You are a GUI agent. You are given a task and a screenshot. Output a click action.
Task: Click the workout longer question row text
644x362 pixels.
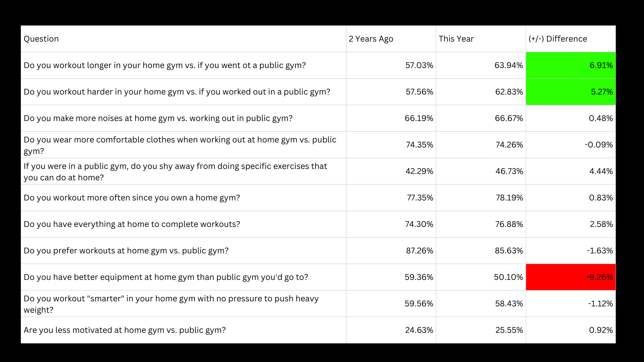(x=165, y=65)
